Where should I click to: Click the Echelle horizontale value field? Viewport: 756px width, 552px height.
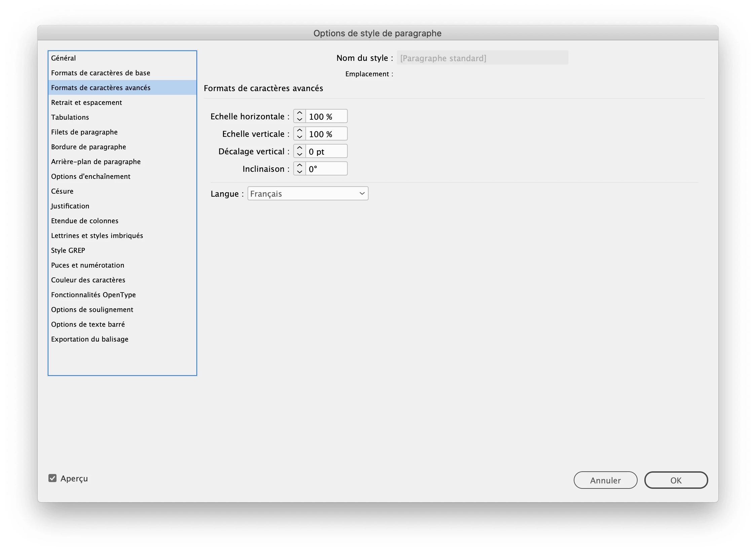[326, 116]
